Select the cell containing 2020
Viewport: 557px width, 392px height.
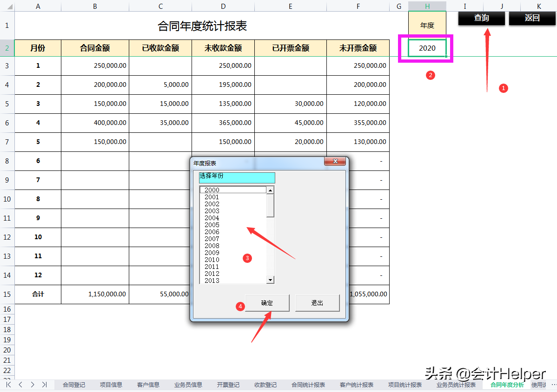pos(426,48)
